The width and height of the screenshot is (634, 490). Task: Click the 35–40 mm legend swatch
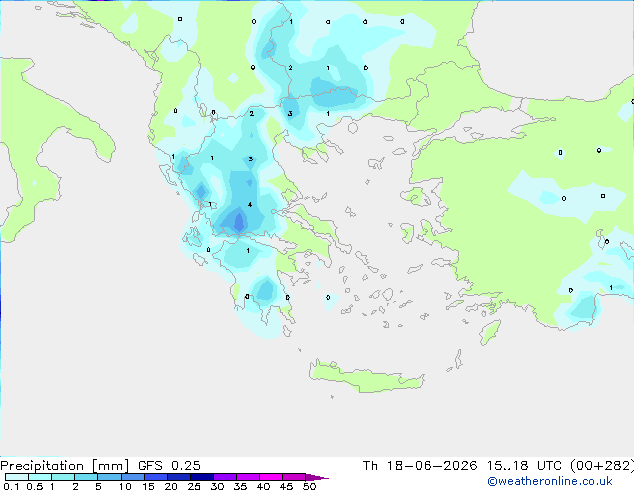247,477
